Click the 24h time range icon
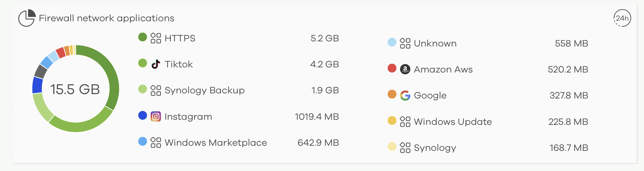Image resolution: width=644 pixels, height=171 pixels. coord(622,18)
